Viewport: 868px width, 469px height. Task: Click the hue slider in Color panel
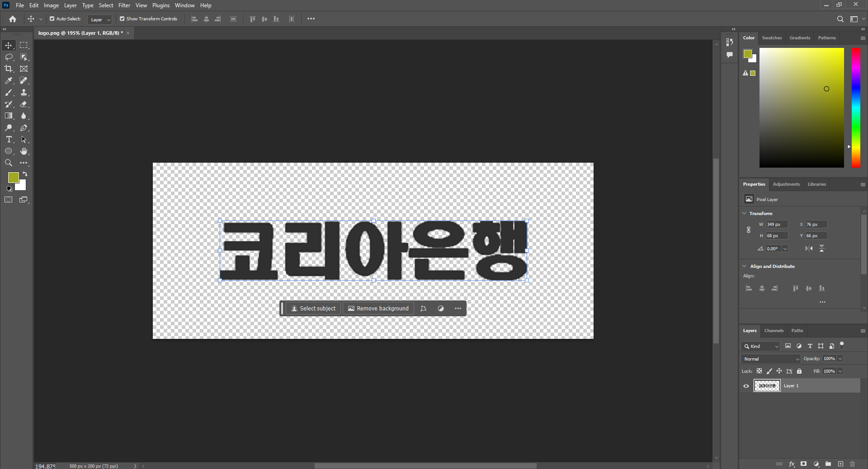[x=856, y=108]
